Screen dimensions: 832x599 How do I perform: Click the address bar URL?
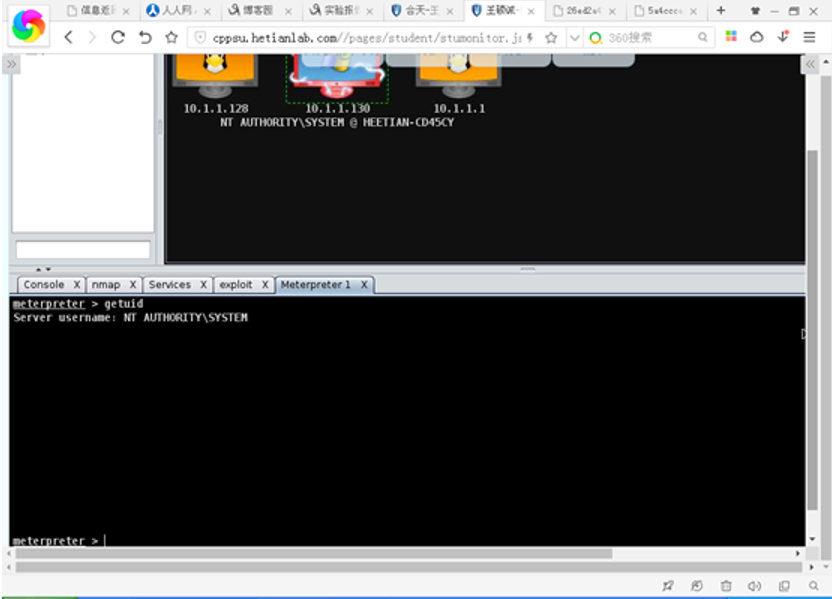tap(367, 38)
